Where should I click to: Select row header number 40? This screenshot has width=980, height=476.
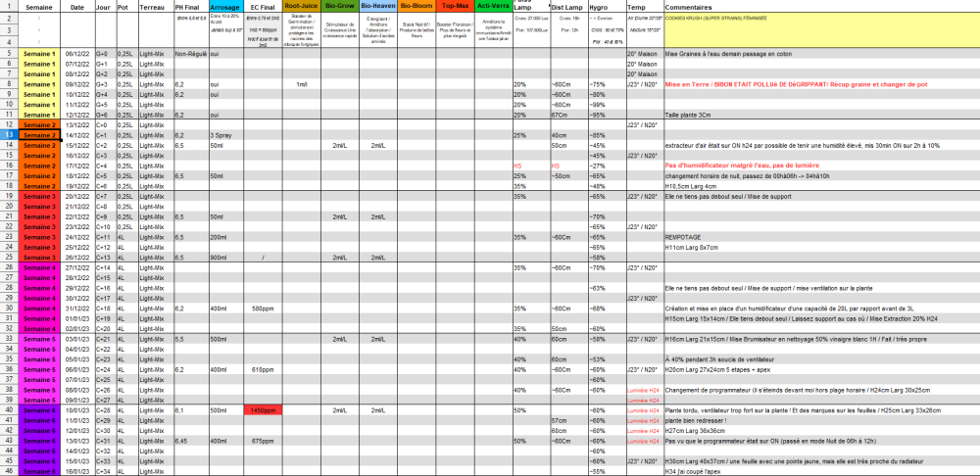[x=9, y=409]
